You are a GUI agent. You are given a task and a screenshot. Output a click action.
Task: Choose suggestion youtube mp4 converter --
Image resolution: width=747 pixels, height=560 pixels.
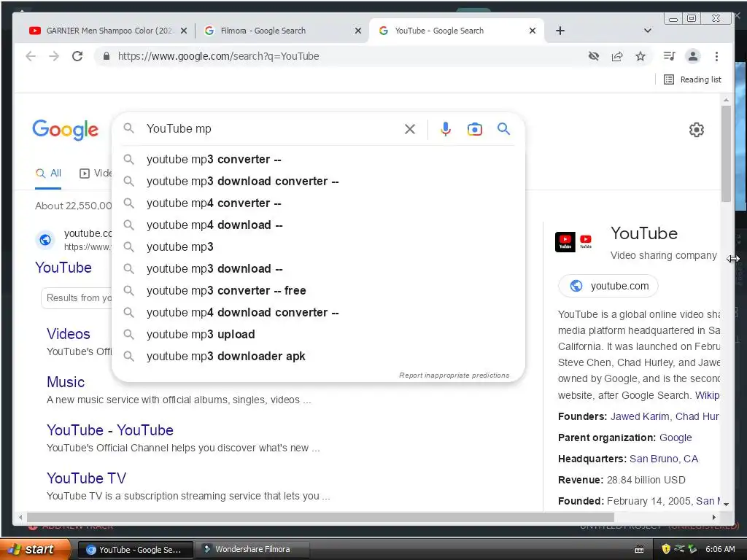(x=318, y=203)
